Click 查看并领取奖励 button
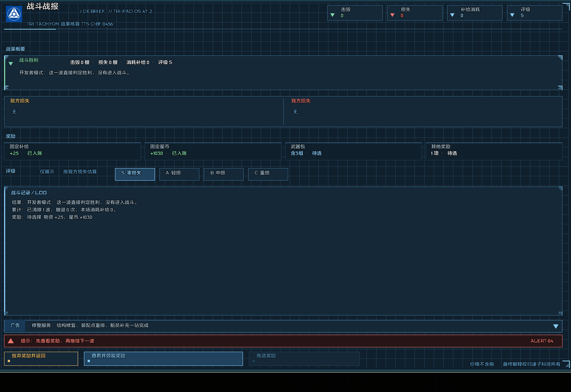 pyautogui.click(x=163, y=359)
